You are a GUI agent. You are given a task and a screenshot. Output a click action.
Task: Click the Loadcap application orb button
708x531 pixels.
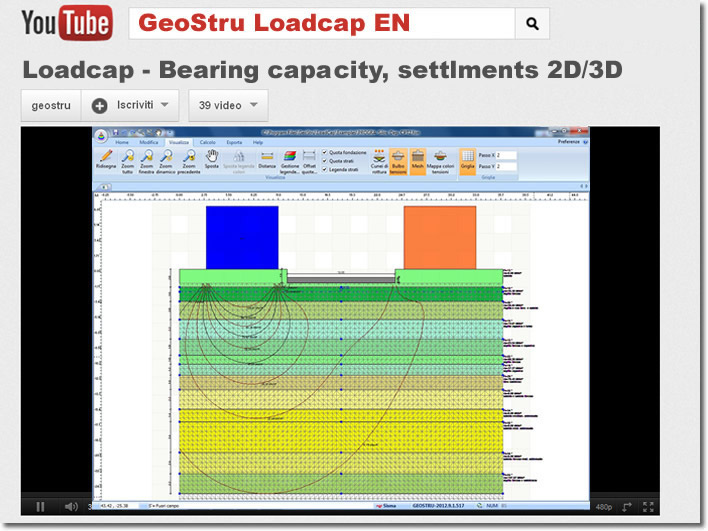click(x=101, y=135)
